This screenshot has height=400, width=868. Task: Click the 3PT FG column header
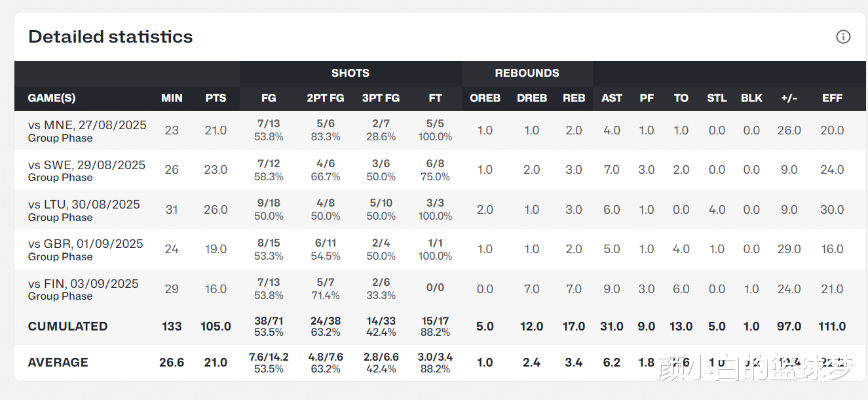tap(381, 98)
